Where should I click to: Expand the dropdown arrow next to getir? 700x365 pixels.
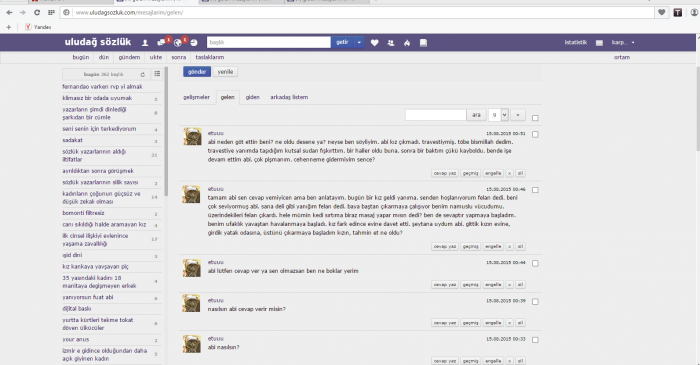click(x=359, y=42)
